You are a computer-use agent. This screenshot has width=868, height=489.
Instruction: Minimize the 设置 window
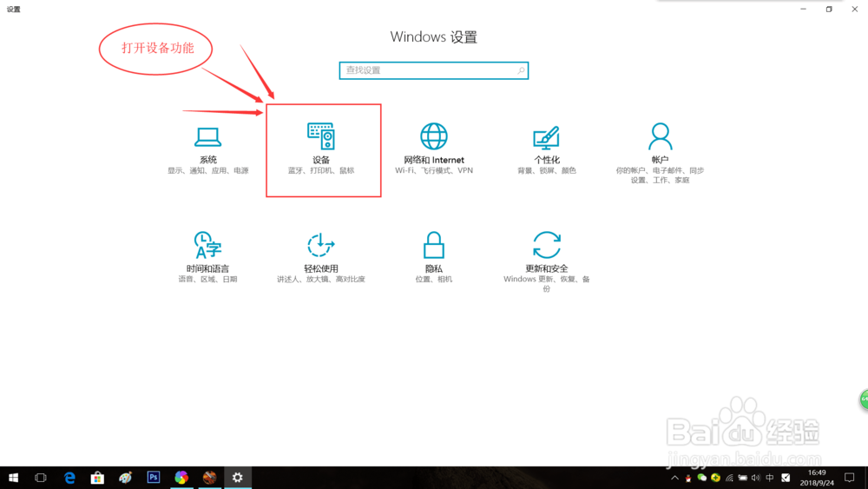(x=803, y=9)
